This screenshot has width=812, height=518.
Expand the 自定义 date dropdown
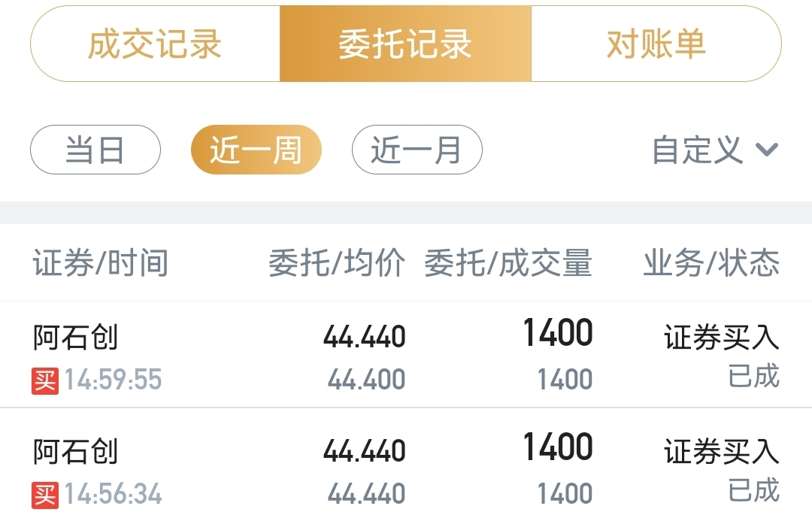coord(715,150)
